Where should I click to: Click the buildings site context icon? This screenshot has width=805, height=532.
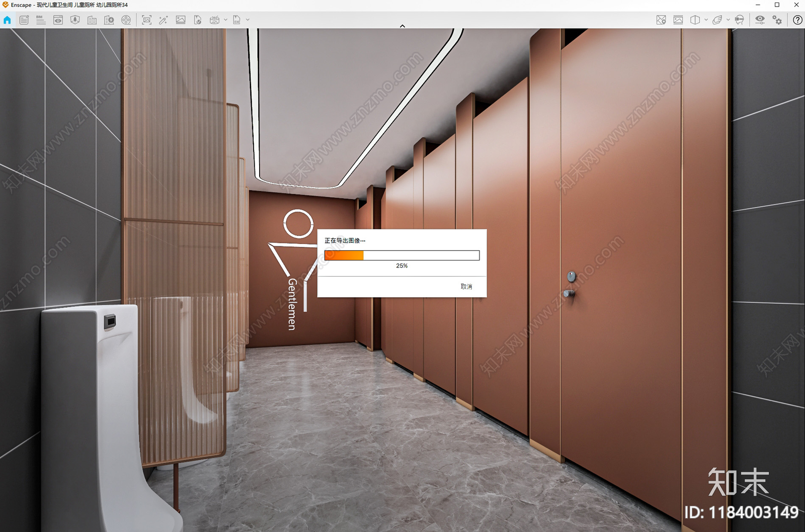92,20
